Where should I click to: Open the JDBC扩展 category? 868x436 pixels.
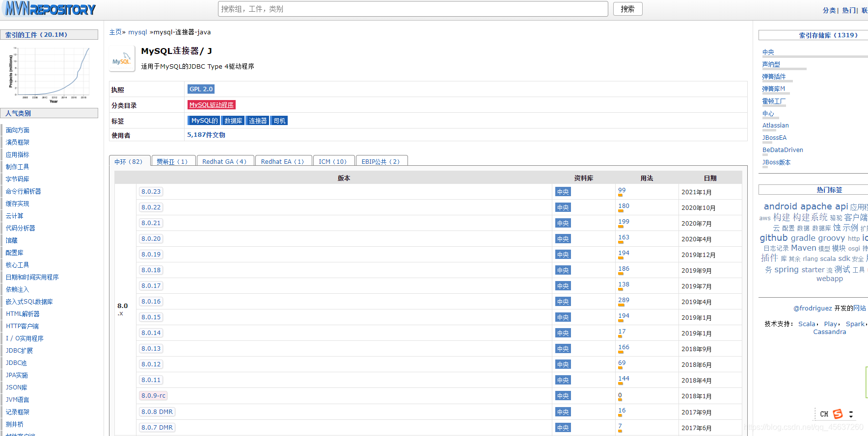click(19, 351)
